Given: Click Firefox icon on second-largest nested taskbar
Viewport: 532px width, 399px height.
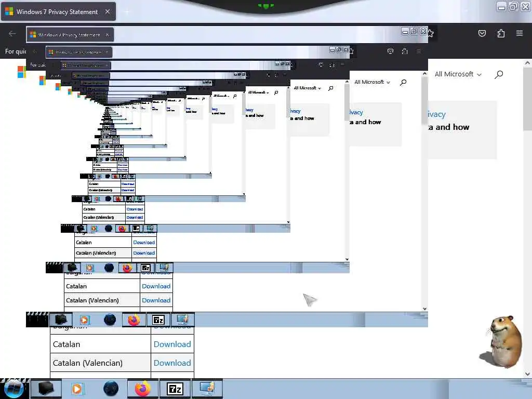Looking at the screenshot, I should [x=134, y=320].
